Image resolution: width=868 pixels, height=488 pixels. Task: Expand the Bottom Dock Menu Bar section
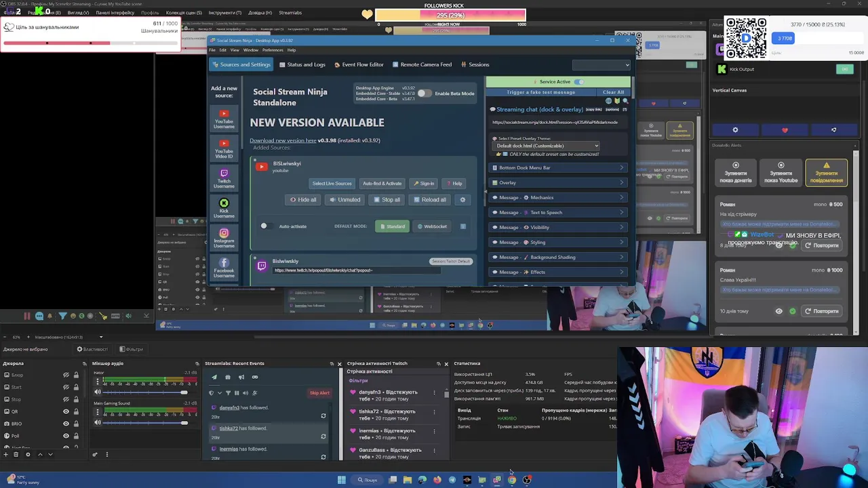click(x=557, y=167)
